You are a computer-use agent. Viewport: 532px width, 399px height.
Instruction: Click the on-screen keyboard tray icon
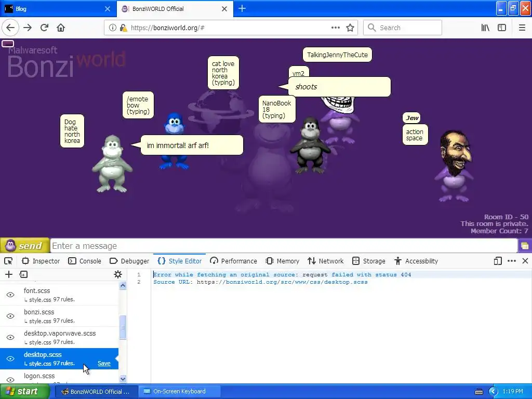click(478, 392)
